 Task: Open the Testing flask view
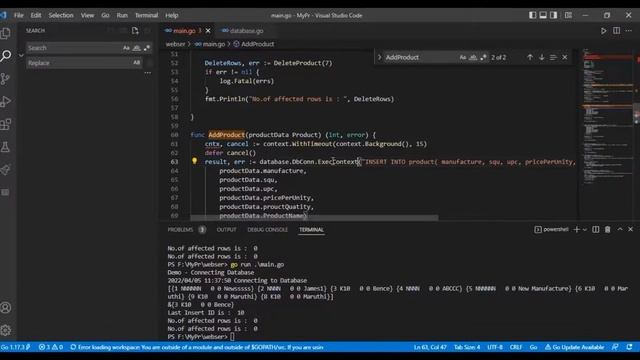pyautogui.click(x=6, y=147)
